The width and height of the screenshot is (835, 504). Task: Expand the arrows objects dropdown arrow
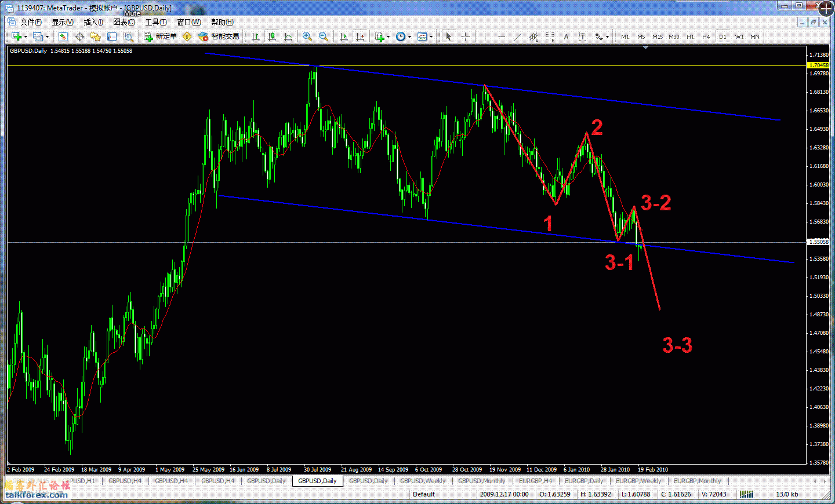point(607,36)
